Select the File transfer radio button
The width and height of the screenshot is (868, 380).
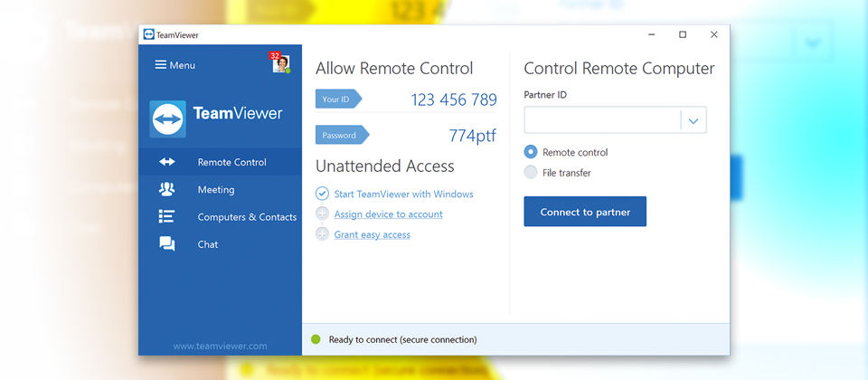(531, 172)
